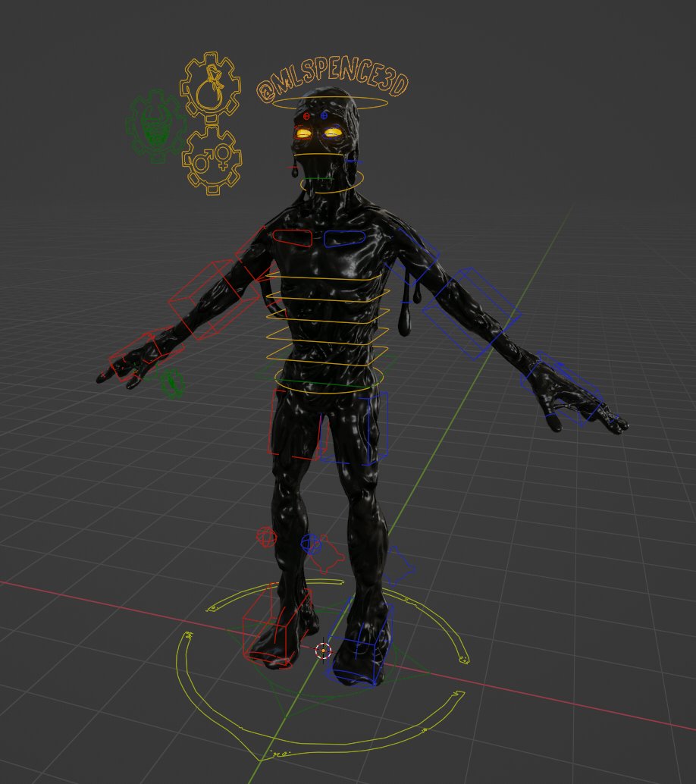Select the topmost yellow spine square control
Viewport: 696px width, 784px height.
(x=325, y=274)
